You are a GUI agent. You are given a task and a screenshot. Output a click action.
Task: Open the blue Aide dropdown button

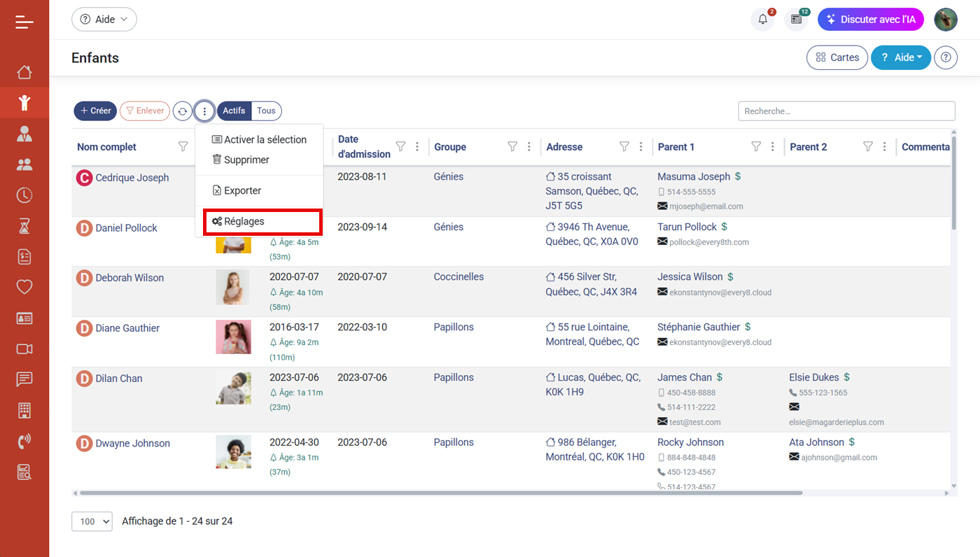(x=900, y=57)
